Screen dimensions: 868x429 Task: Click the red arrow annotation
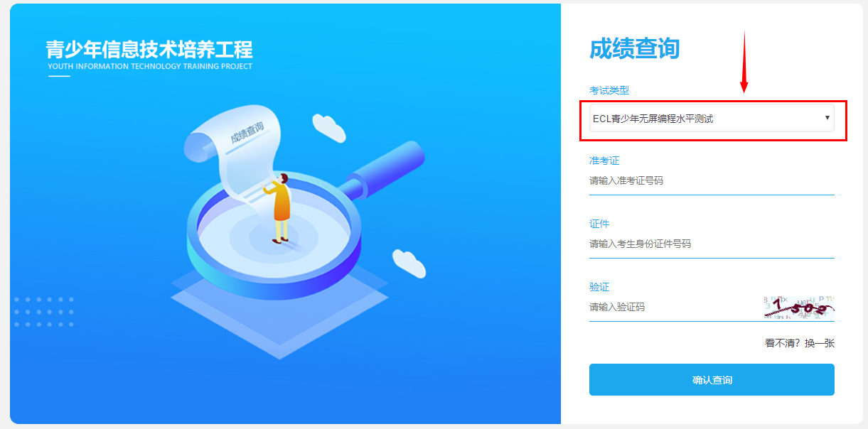(744, 63)
